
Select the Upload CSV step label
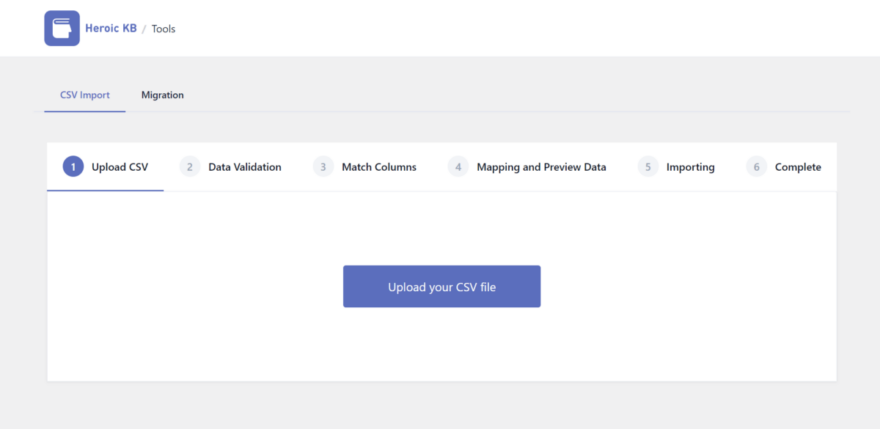tap(120, 167)
